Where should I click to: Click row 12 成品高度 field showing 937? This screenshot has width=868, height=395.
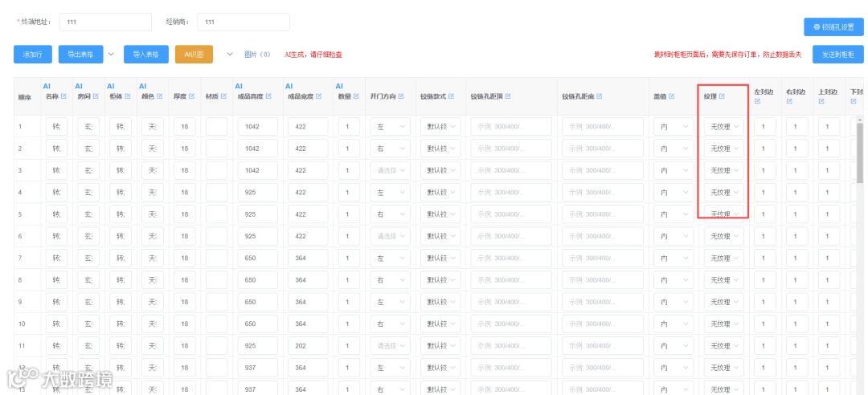[x=257, y=368]
